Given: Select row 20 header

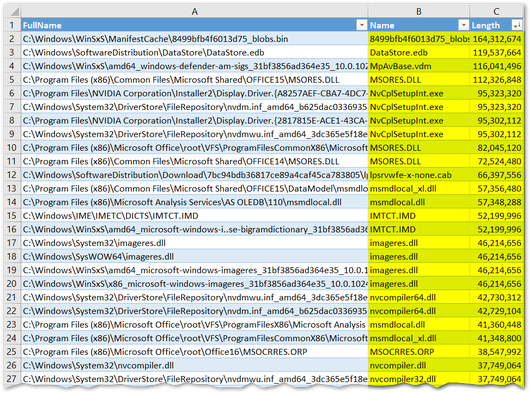Looking at the screenshot, I should pyautogui.click(x=12, y=284).
